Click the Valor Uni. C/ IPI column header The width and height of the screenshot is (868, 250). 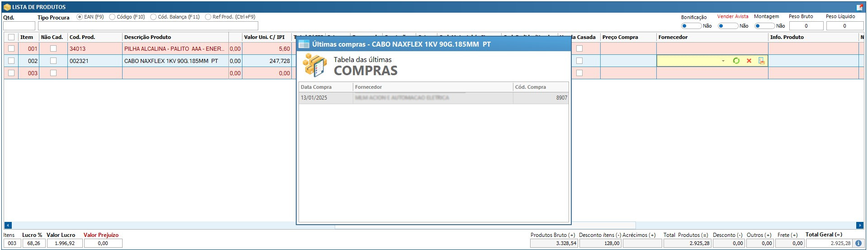[267, 37]
